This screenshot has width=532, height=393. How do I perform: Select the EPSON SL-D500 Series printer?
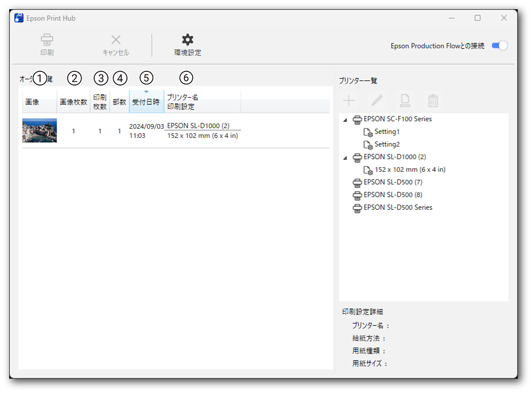(x=398, y=207)
